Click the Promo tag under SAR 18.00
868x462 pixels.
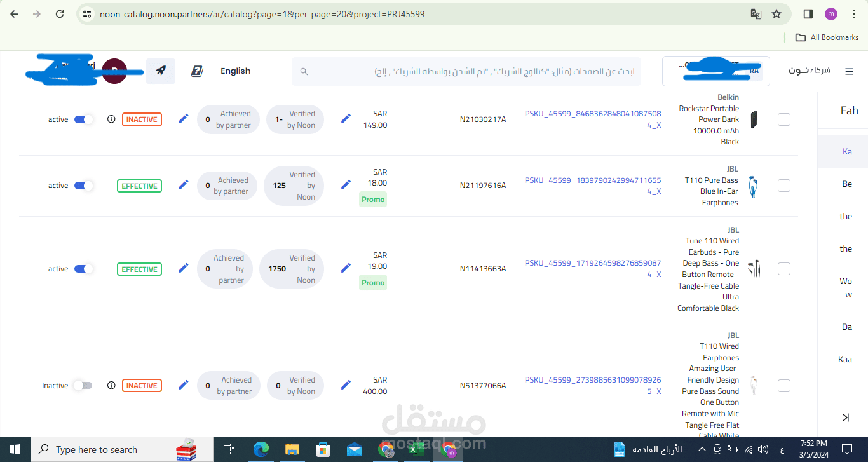pyautogui.click(x=373, y=200)
